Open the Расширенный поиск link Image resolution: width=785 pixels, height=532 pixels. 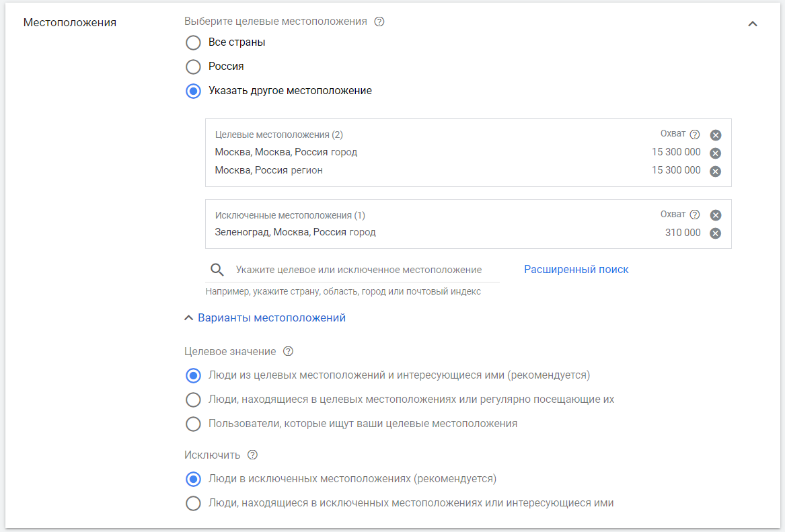click(576, 269)
